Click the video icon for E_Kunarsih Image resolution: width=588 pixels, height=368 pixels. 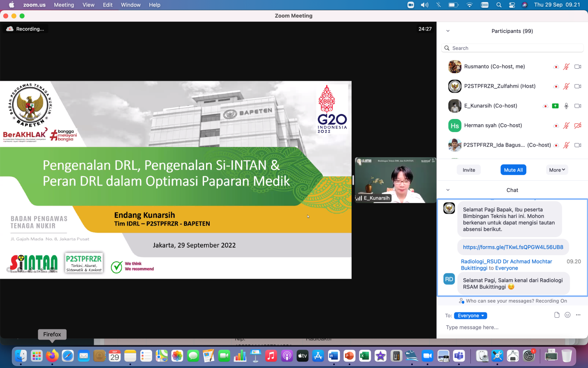pos(578,106)
